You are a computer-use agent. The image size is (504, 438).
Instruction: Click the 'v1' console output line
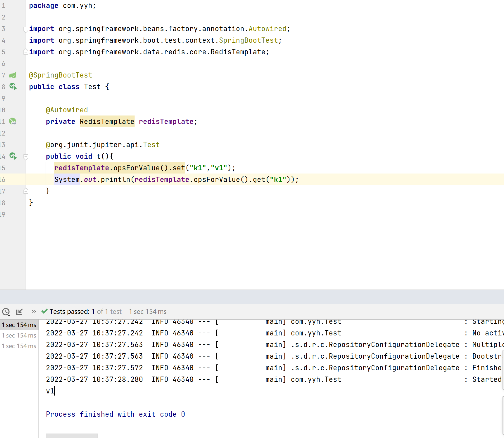point(50,391)
